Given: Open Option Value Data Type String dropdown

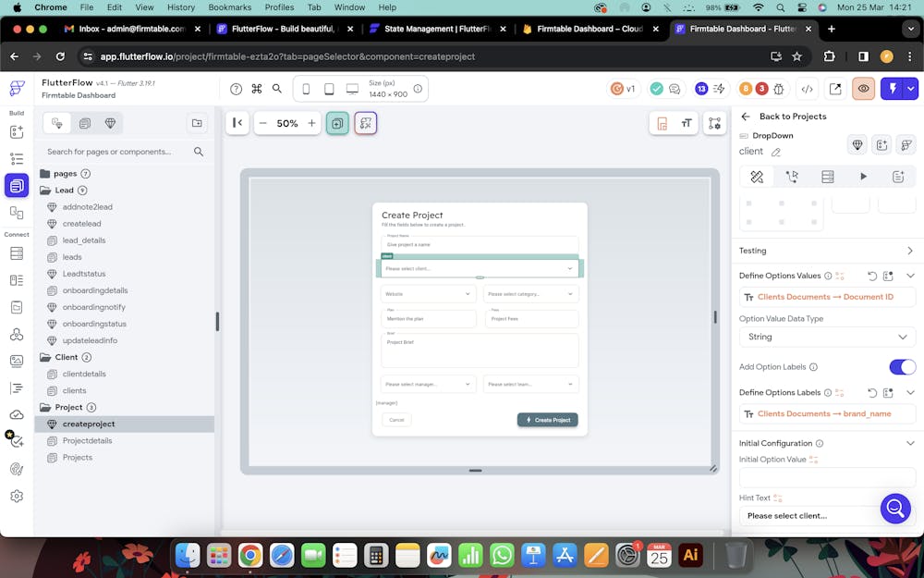Looking at the screenshot, I should pos(827,337).
